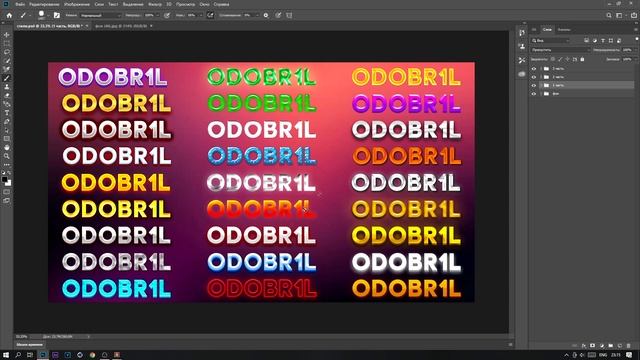The height and width of the screenshot is (360, 640).
Task: Click the foreground color swatch
Action: click(x=4, y=179)
